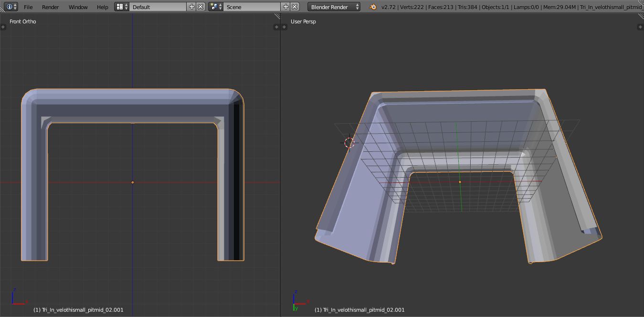Open the Window menu

click(x=78, y=7)
